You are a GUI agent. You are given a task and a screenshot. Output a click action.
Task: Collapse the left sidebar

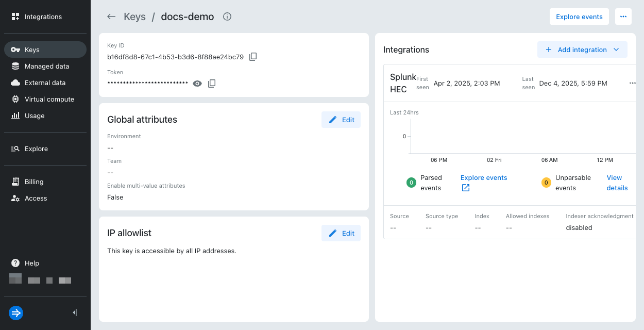pyautogui.click(x=75, y=312)
